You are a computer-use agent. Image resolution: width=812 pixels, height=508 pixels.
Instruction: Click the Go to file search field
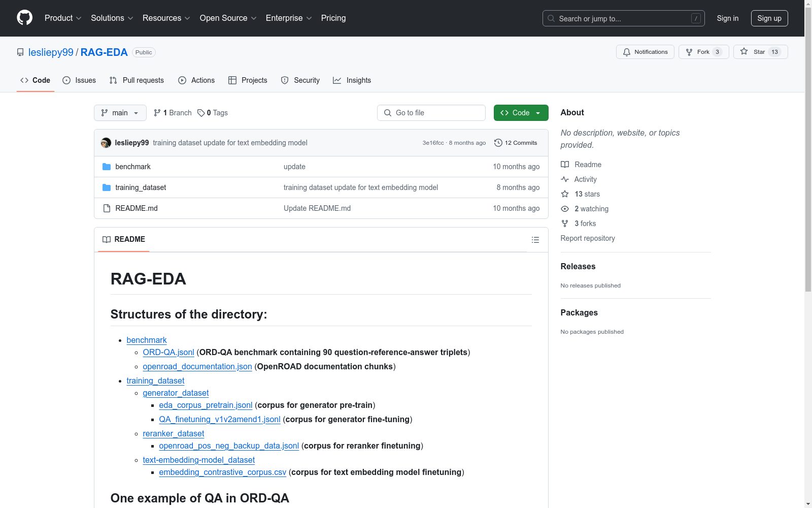coord(431,113)
